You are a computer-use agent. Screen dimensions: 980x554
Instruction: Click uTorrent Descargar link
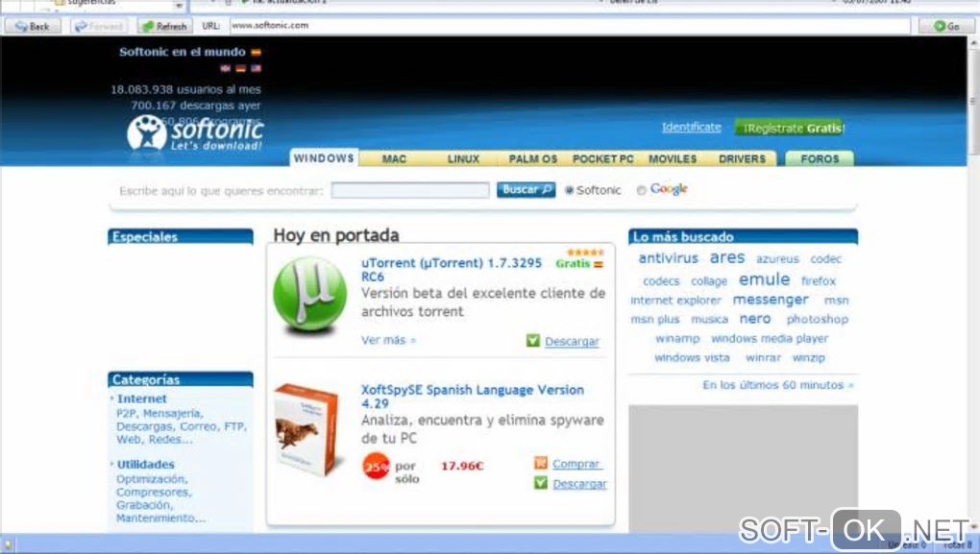(572, 342)
